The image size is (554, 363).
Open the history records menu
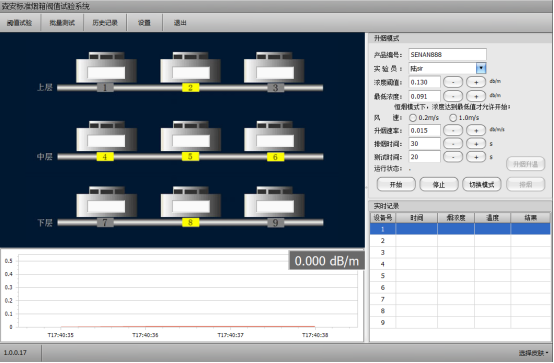(x=105, y=23)
